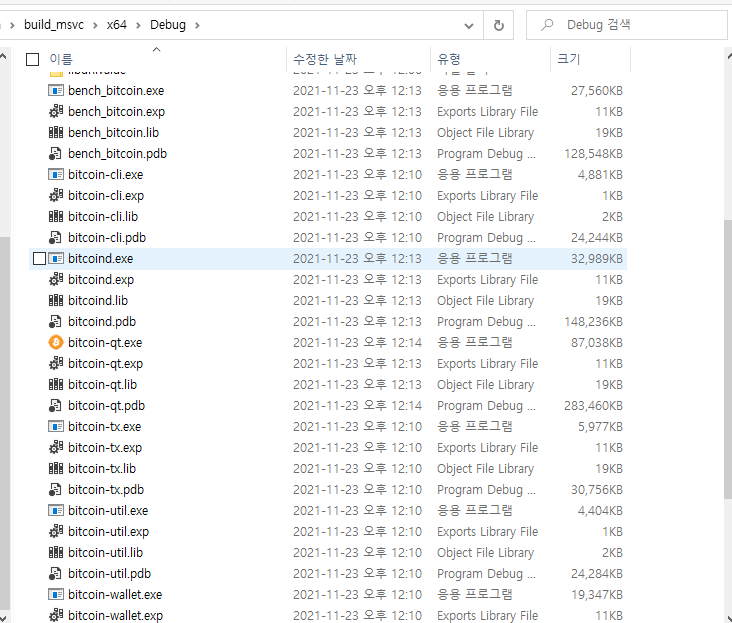Click the bitcoin-tx.pdb file icon
Viewport: 732px width, 623px height.
56,489
